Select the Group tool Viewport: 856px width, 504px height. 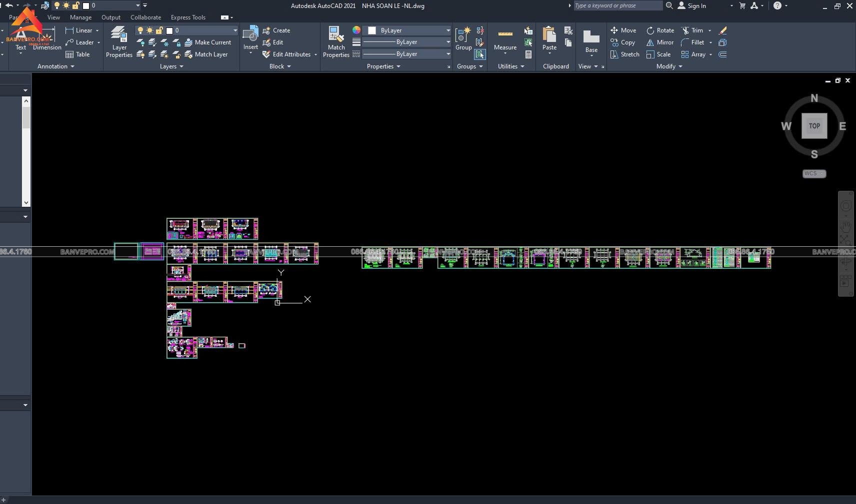(x=463, y=39)
